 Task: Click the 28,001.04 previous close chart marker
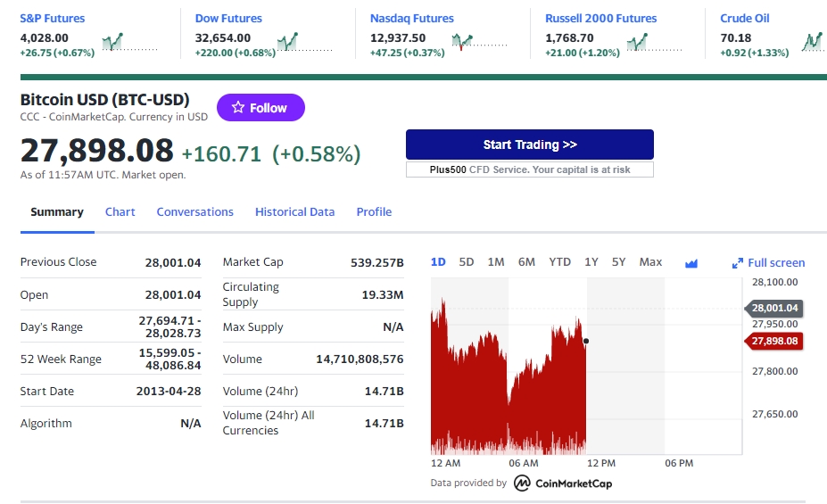tap(773, 308)
